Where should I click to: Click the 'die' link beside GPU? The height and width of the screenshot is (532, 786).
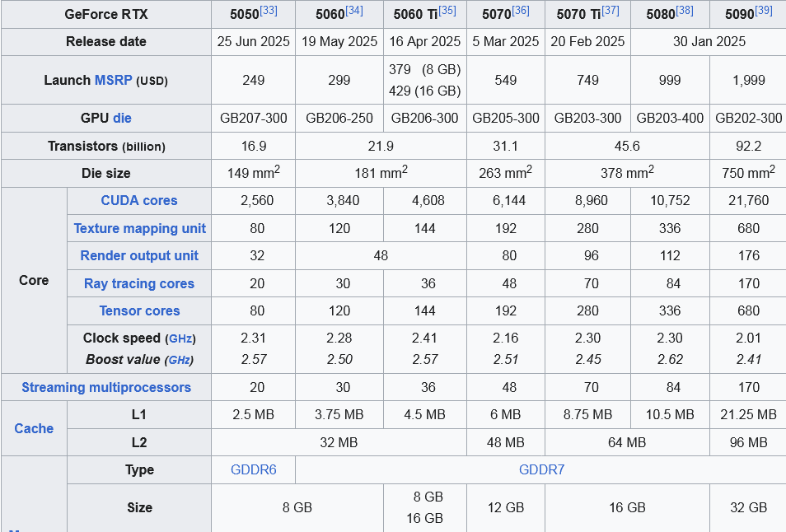coord(122,118)
